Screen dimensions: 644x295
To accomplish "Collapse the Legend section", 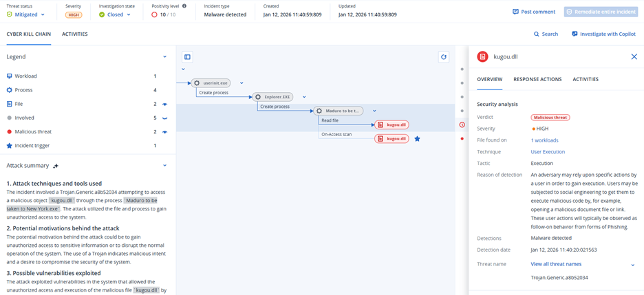I will (164, 56).
